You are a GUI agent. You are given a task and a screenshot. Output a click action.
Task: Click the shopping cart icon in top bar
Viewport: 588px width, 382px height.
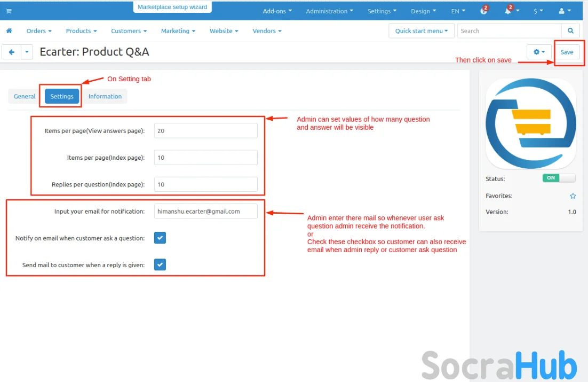point(9,11)
